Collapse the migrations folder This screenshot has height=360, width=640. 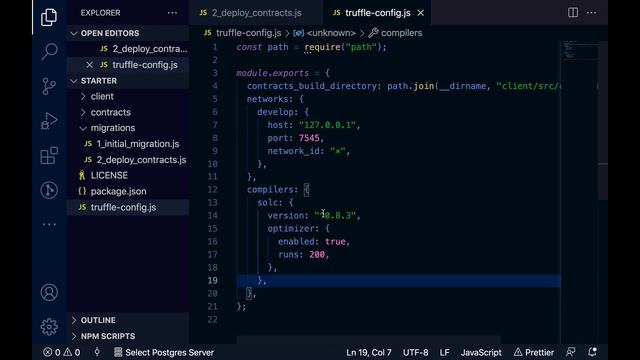(128, 128)
